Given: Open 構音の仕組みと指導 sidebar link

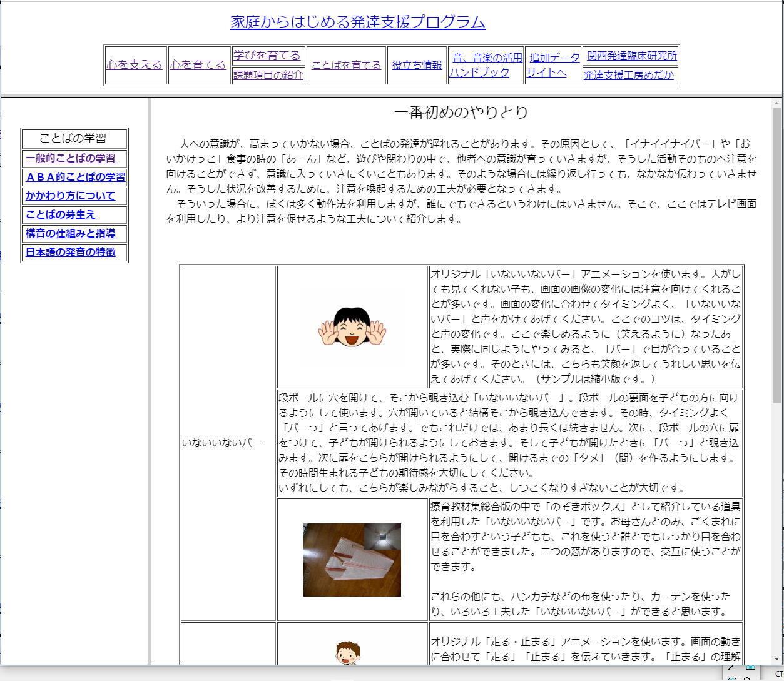Looking at the screenshot, I should 70,233.
